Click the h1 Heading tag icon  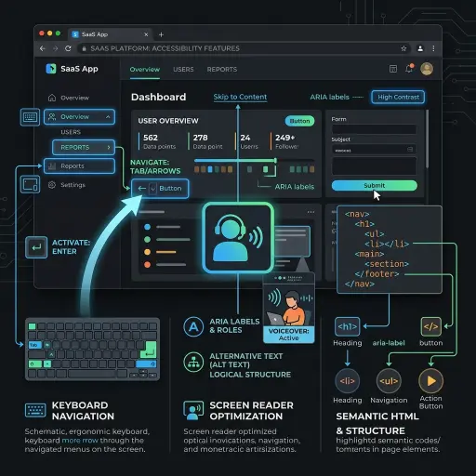click(x=348, y=326)
